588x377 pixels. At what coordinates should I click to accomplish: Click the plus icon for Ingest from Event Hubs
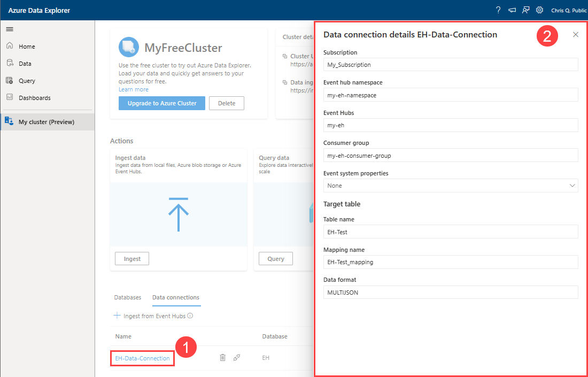pos(117,316)
